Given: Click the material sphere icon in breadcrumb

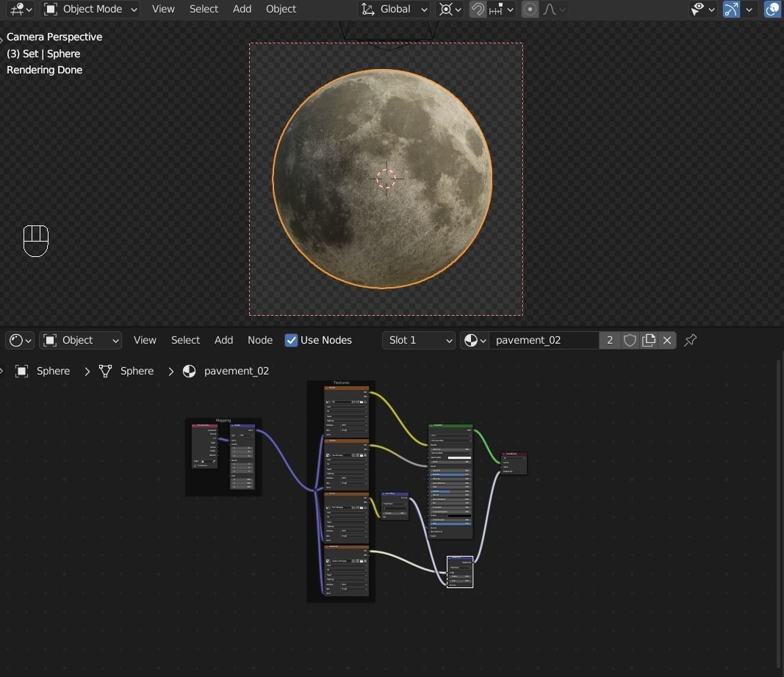Looking at the screenshot, I should coord(189,371).
